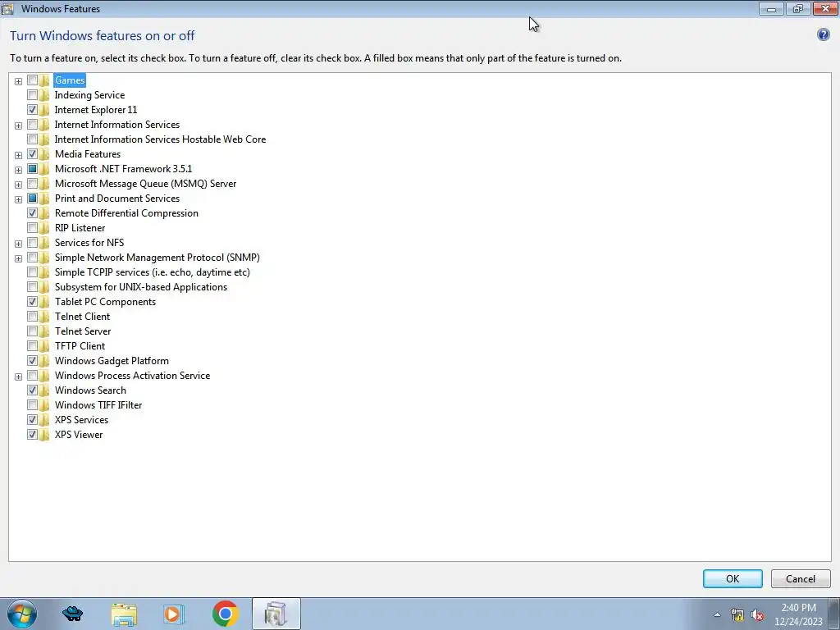Launch Google Chrome from taskbar
Screen dimensions: 840x630
coord(225,614)
